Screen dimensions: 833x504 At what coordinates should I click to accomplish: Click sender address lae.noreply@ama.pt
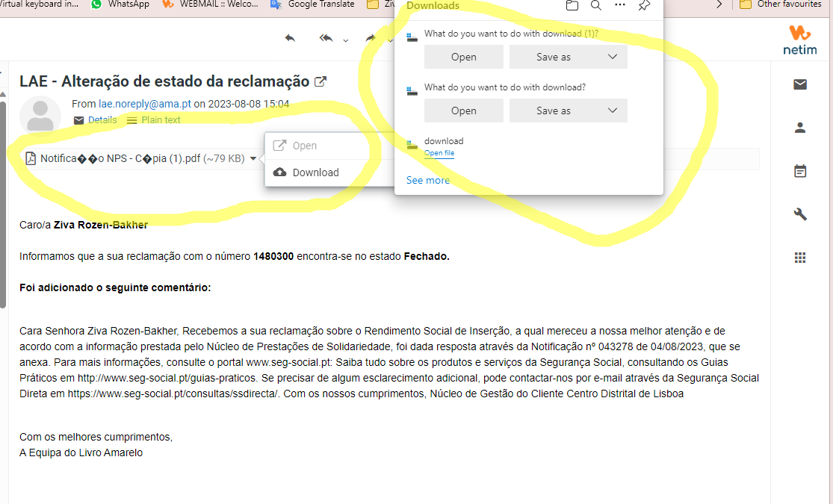(x=144, y=104)
